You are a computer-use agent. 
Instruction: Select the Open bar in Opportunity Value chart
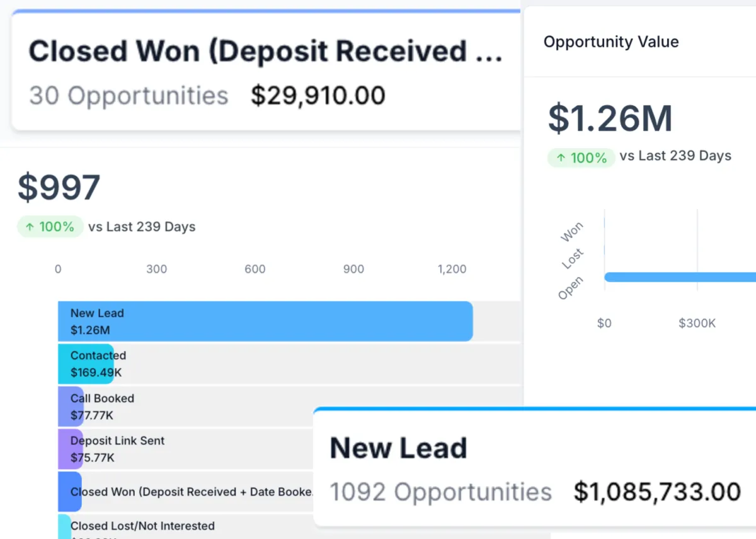pos(680,277)
